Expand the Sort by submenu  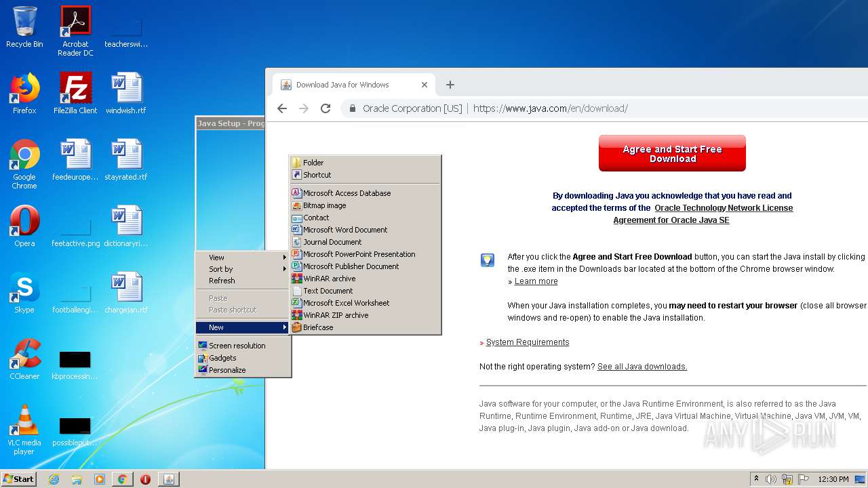(x=243, y=269)
